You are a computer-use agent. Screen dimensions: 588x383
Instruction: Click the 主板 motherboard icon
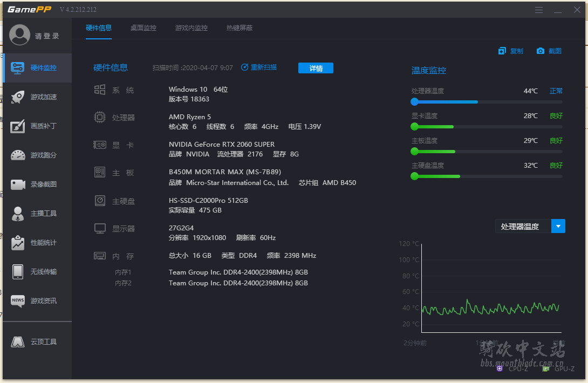click(100, 172)
